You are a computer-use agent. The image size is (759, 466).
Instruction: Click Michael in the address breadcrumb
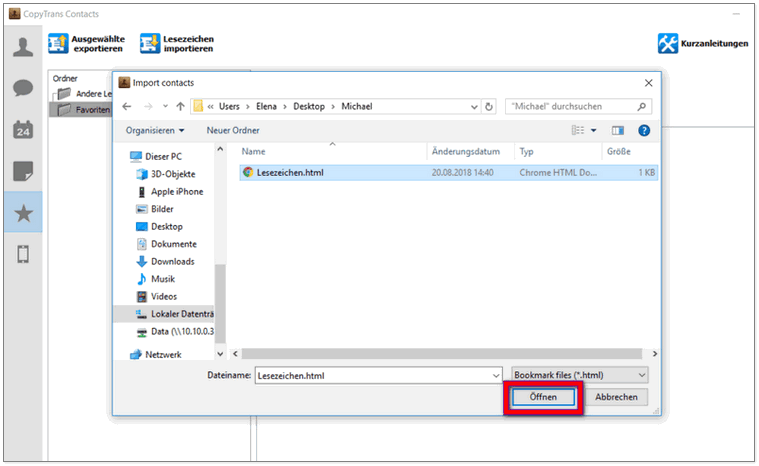(x=357, y=106)
